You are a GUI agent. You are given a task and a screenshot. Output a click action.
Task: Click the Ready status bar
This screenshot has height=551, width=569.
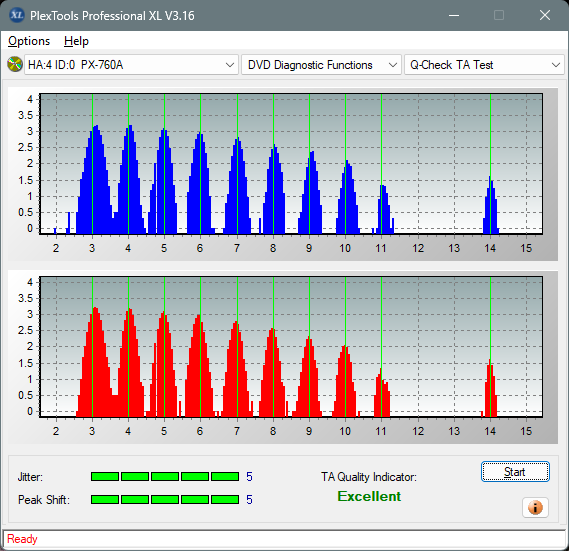[284, 539]
